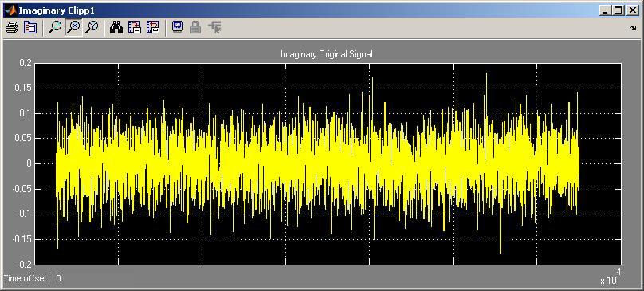Minimize the Imaginary Clipp1 window
Image resolution: width=644 pixels, height=291 pixels.
606,10
